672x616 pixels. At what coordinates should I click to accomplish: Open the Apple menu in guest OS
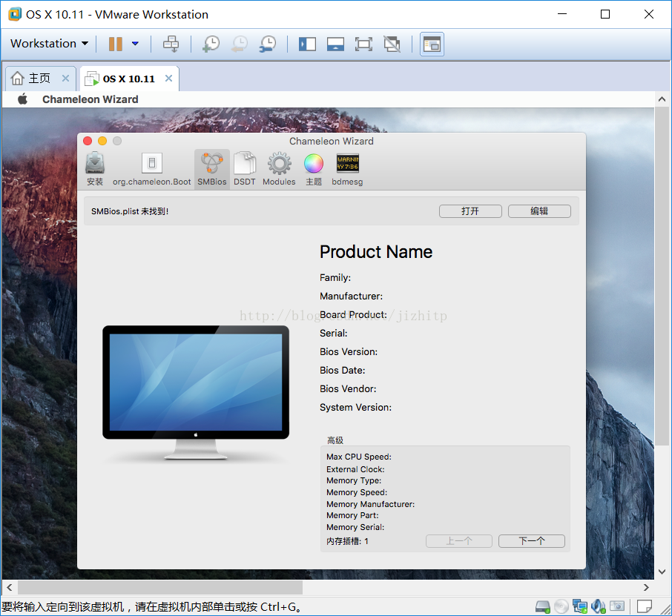(x=23, y=99)
